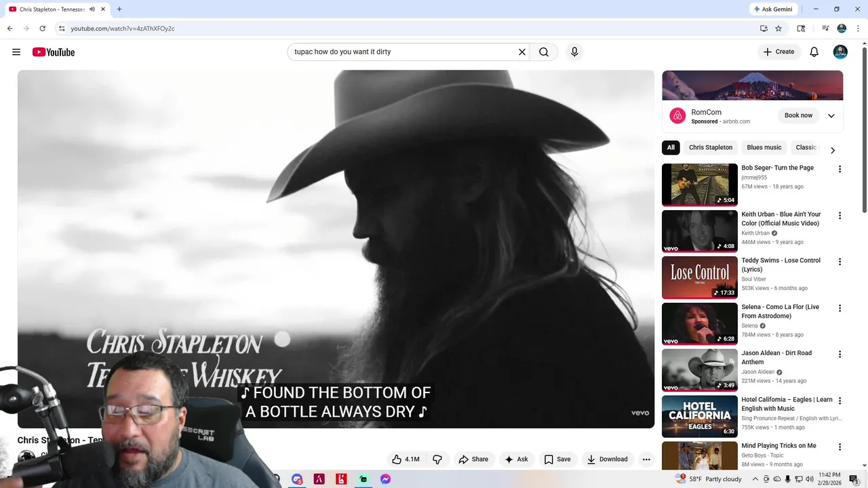Open the Chrome three-dot menu
Screen dimensions: 868x488
(x=858, y=28)
